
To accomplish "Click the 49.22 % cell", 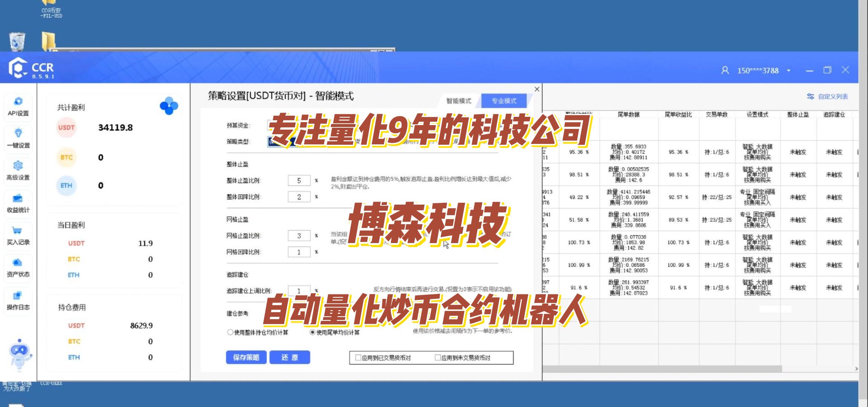I will 579,197.
